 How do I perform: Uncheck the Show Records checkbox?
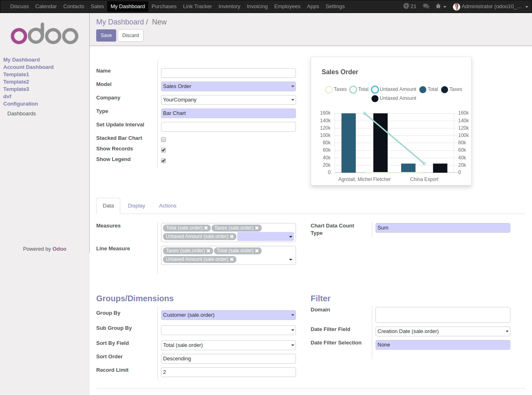click(x=163, y=150)
